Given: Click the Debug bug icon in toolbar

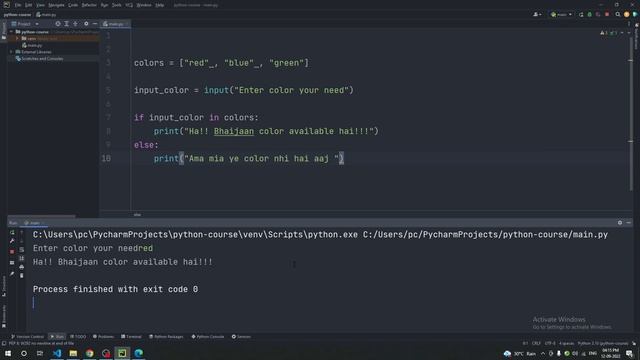Looking at the screenshot, I should tap(589, 14).
